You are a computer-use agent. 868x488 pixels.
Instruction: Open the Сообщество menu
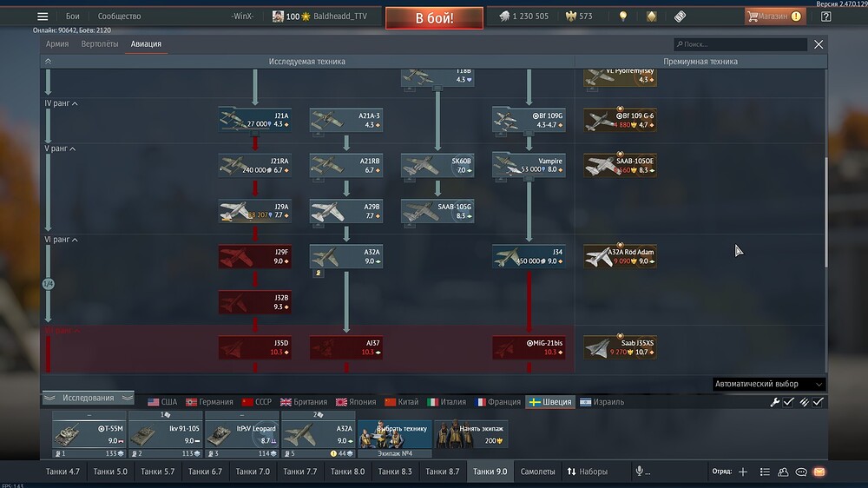click(119, 16)
